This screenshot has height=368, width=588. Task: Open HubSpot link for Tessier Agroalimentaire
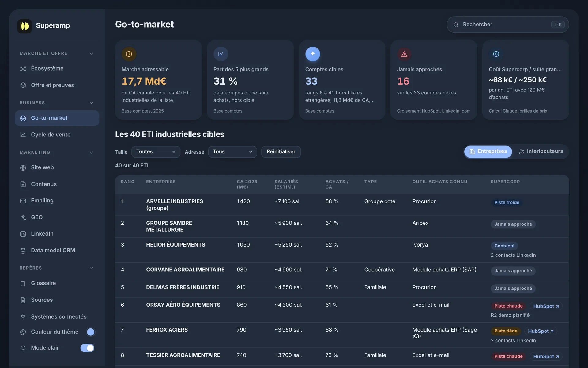click(x=546, y=356)
